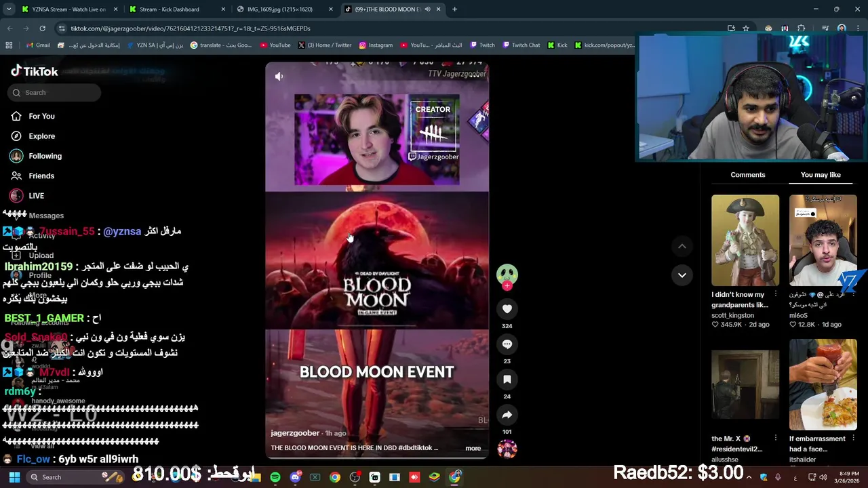The height and width of the screenshot is (488, 868).
Task: Open volume control in system tray
Action: 823,477
